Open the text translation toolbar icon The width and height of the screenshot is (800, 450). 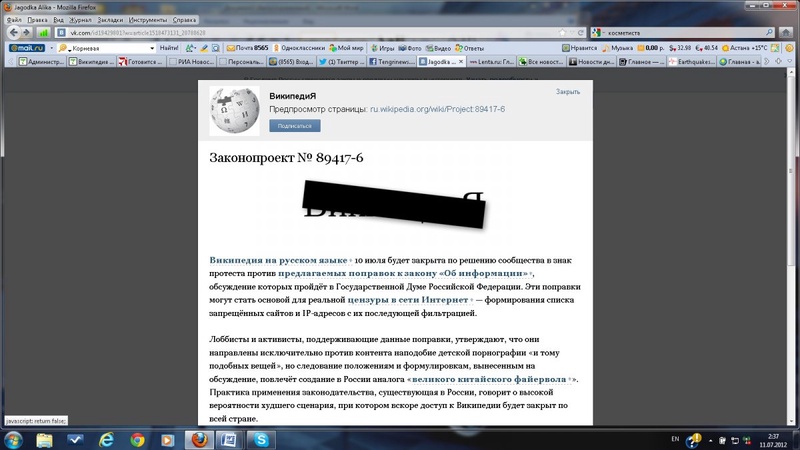click(x=190, y=48)
